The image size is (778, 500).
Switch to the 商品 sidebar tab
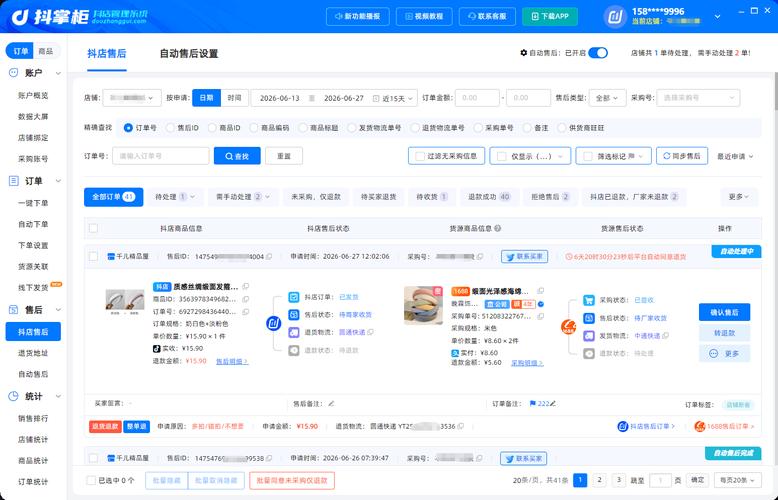(x=46, y=51)
